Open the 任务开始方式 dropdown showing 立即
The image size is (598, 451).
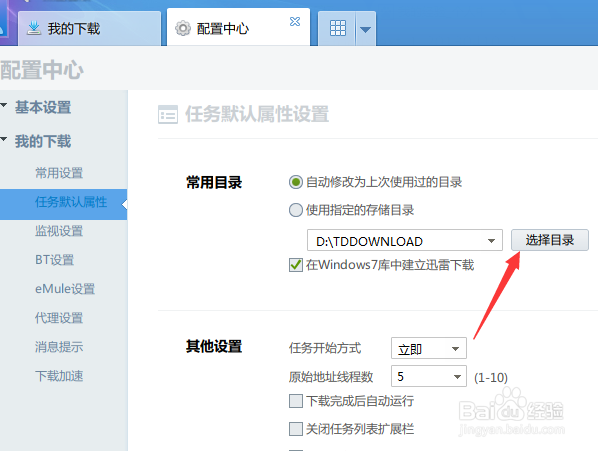(429, 348)
